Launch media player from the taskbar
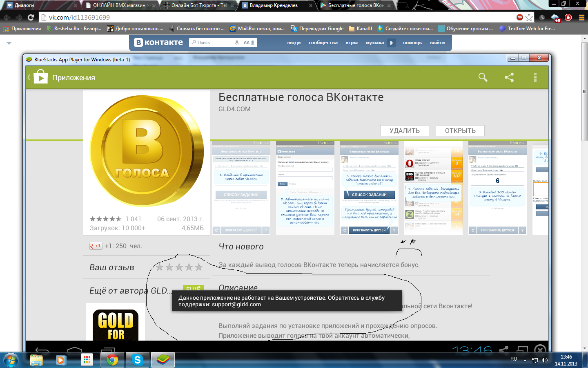 (x=60, y=360)
